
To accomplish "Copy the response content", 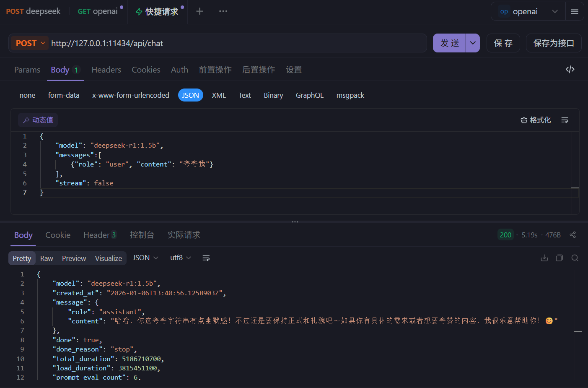I will pos(559,258).
